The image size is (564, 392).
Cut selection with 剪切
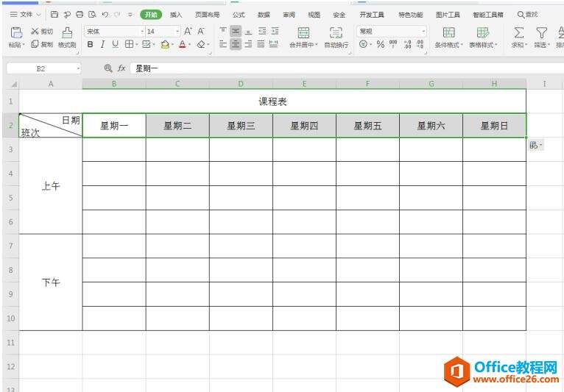(42, 32)
